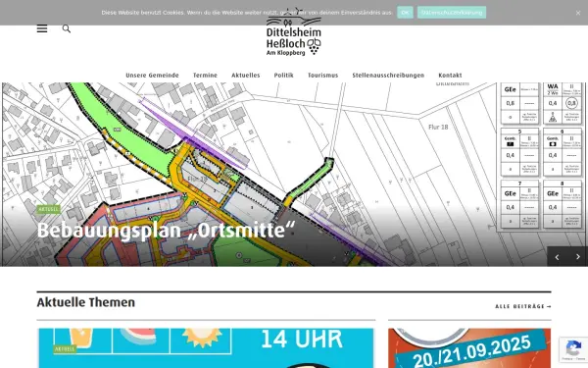Viewport: 588px width, 368px height.
Task: Go to Kontakt page
Action: click(450, 76)
